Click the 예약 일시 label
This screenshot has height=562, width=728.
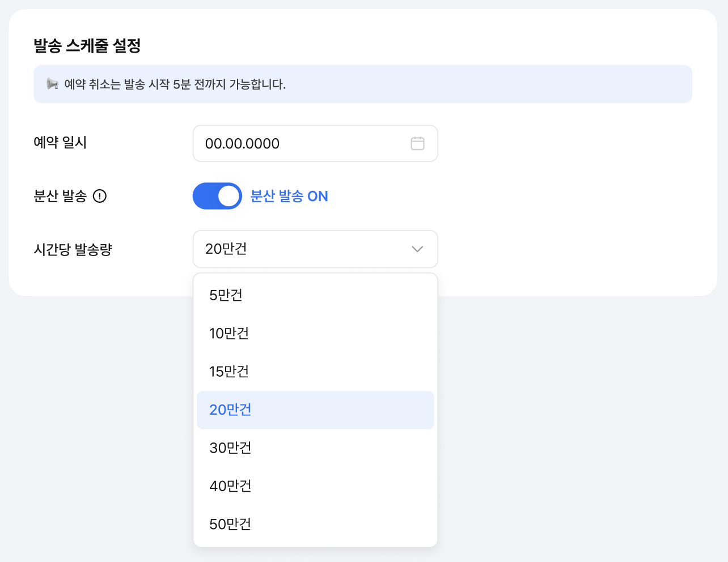click(x=60, y=142)
